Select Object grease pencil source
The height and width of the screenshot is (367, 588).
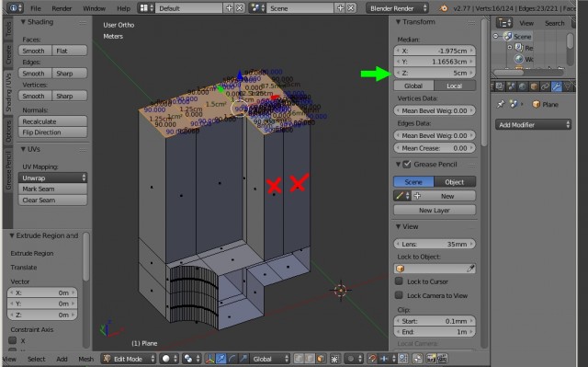[x=455, y=182]
